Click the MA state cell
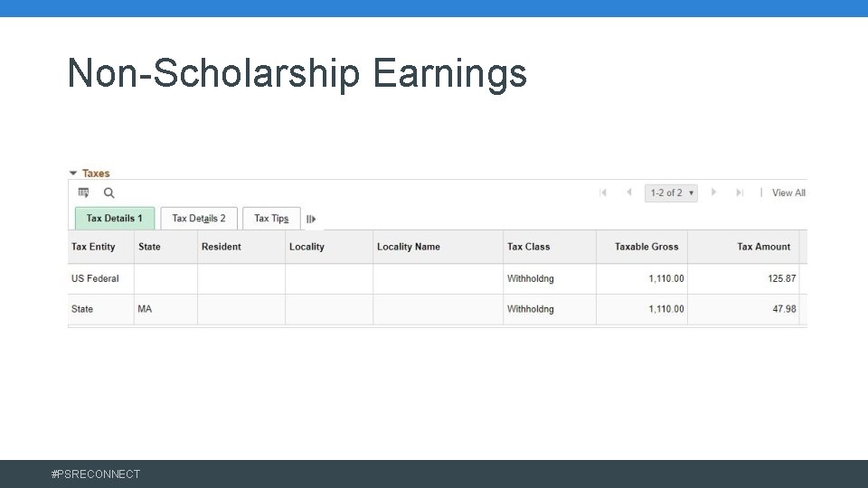Viewport: 868px width, 488px height. (x=145, y=309)
